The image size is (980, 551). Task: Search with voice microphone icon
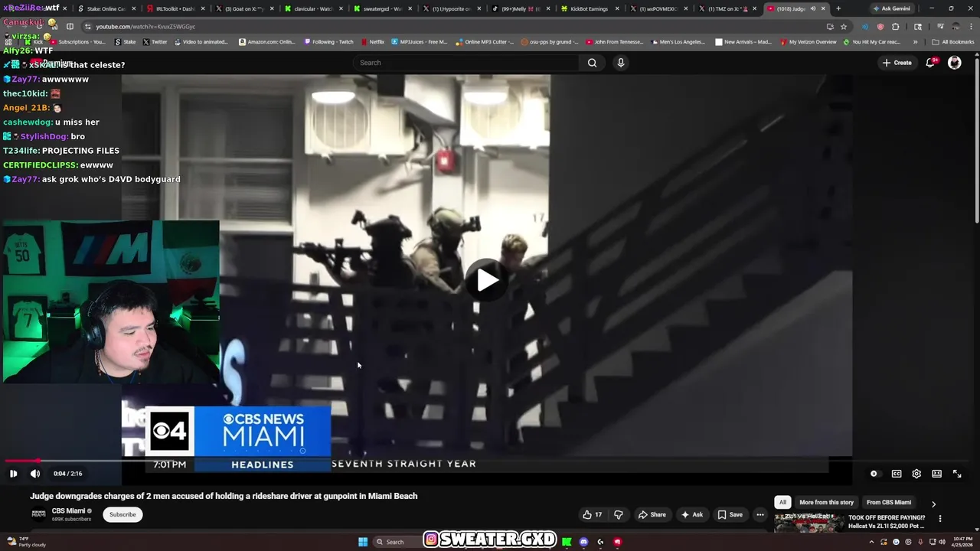(621, 63)
